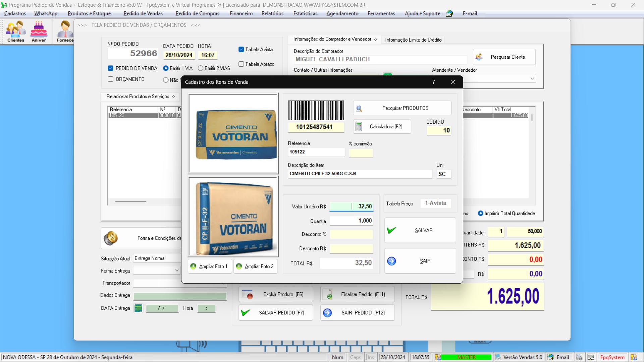
Task: Click the Descrição do Item field
Action: tap(360, 174)
